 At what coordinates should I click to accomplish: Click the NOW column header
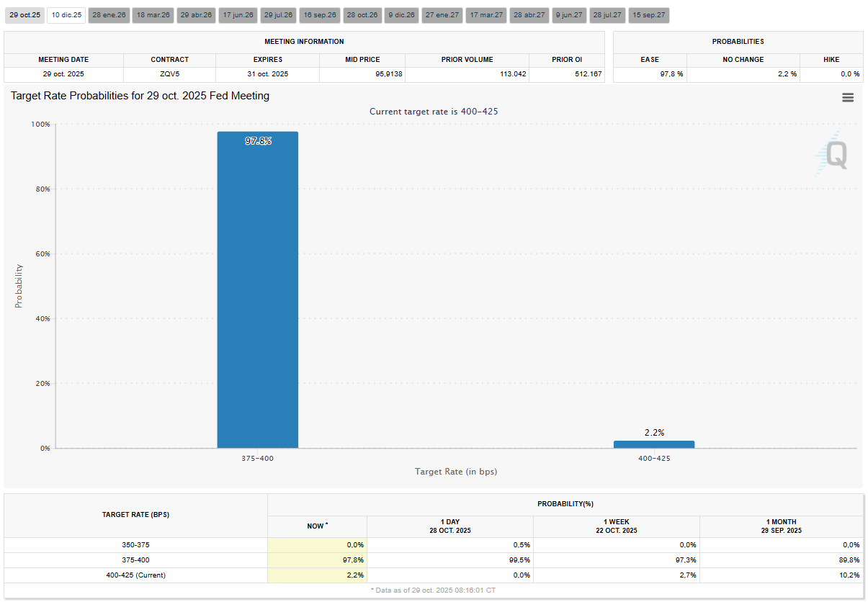(x=317, y=526)
